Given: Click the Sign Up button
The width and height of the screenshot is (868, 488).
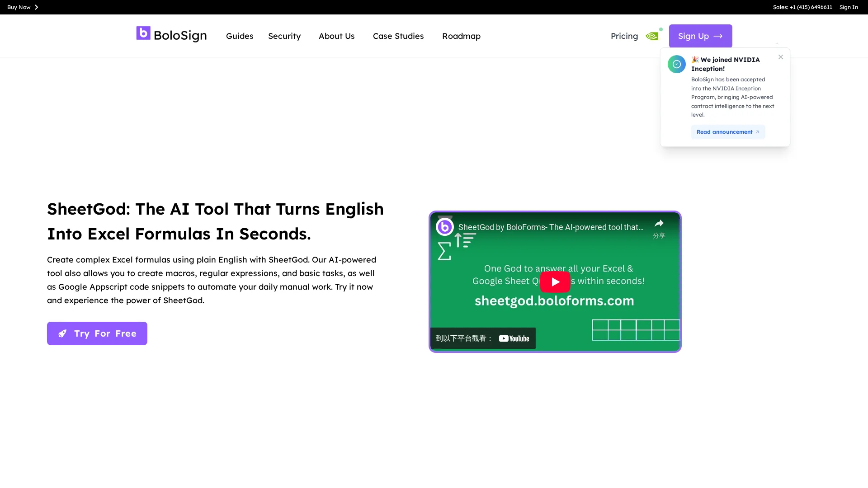Looking at the screenshot, I should 700,36.
